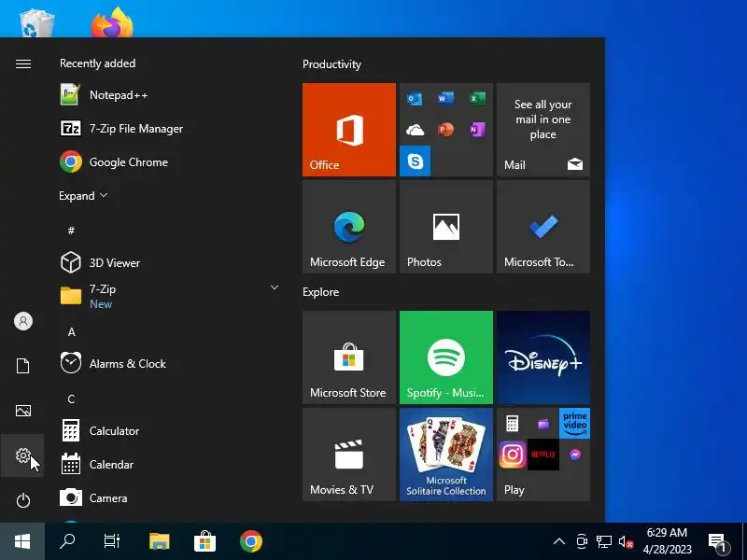Click the Power button icon
Viewport: 747px width, 560px height.
[x=22, y=500]
